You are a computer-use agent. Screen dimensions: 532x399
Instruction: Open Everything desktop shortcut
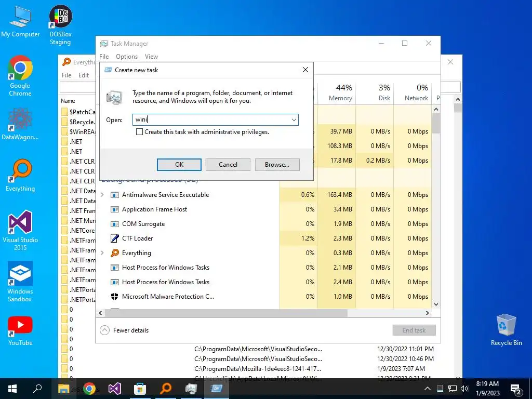point(20,176)
